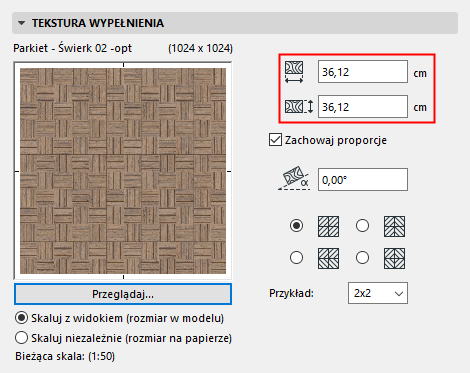Click the fully mirrored tiling icon
This screenshot has width=470, height=373.
click(394, 258)
